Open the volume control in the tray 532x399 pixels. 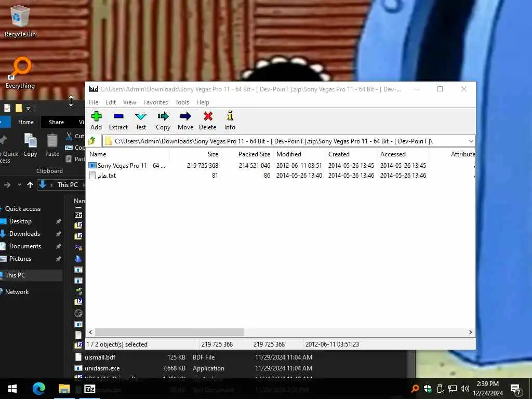coord(465,389)
